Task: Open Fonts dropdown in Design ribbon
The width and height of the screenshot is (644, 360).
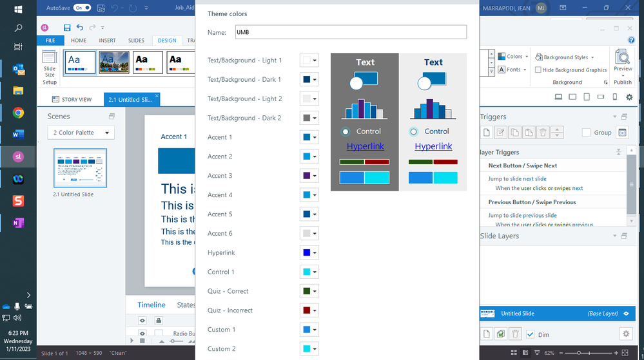Action: 512,70
